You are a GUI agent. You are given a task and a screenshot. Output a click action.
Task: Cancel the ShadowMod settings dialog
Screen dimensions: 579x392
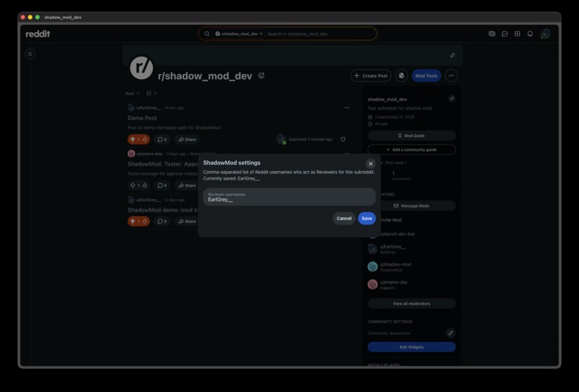click(344, 218)
